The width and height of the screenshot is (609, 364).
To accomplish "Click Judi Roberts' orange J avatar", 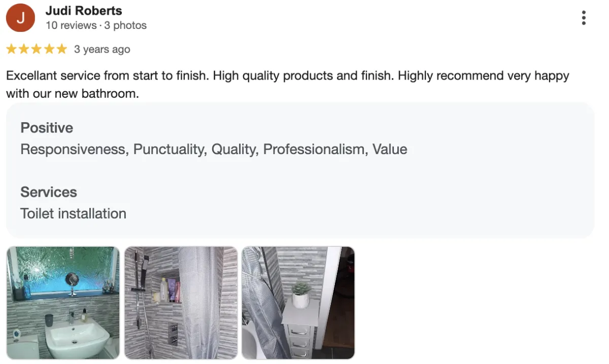I will [20, 18].
